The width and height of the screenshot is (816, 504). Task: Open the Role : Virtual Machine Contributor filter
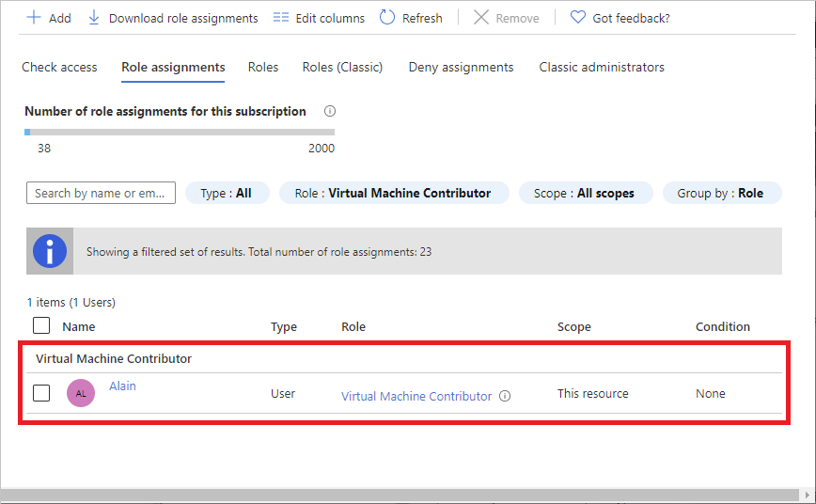(393, 193)
